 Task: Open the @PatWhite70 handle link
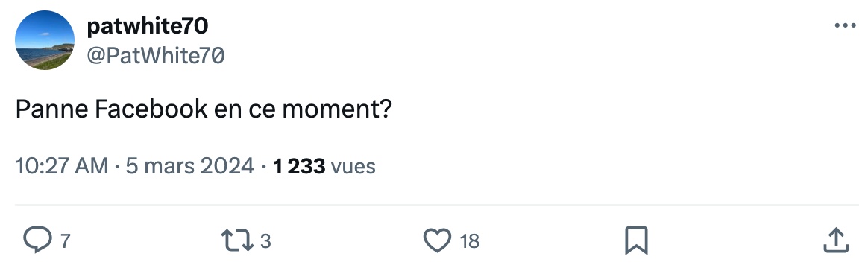point(156,55)
